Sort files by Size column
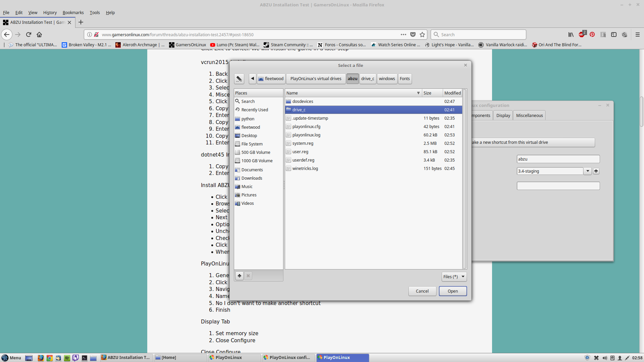Image resolution: width=644 pixels, height=362 pixels. (x=432, y=93)
